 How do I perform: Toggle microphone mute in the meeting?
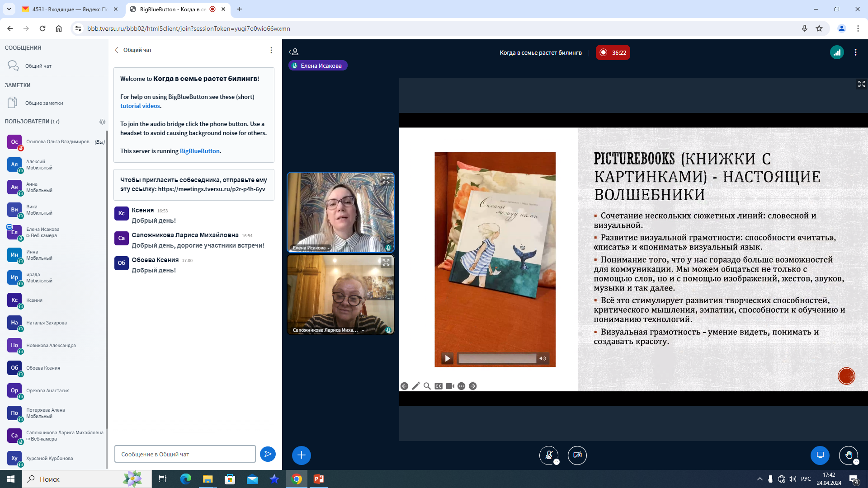point(549,455)
